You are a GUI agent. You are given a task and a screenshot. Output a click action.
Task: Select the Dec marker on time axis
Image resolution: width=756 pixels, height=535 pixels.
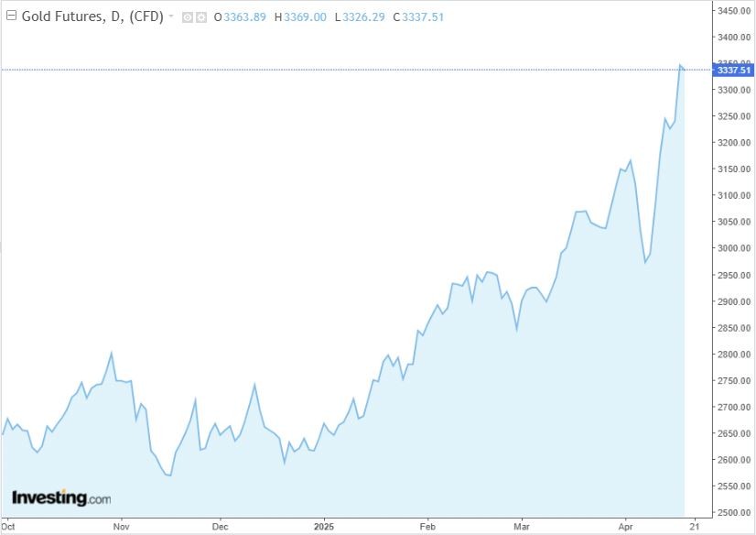[220, 527]
